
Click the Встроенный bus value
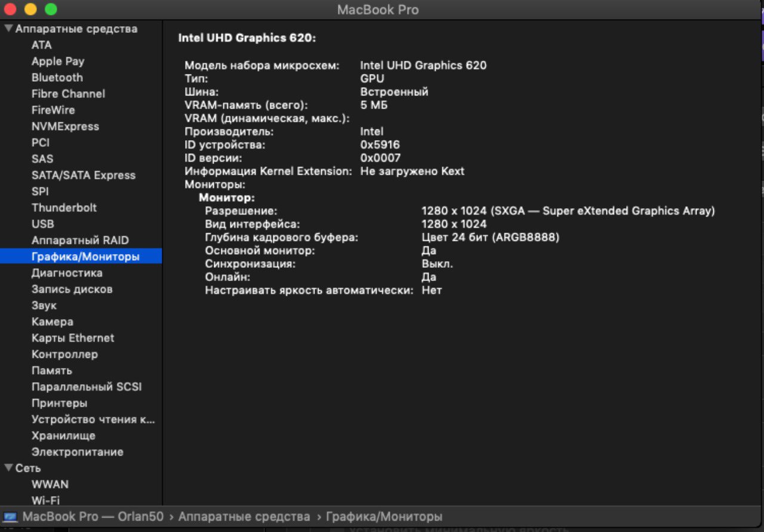[x=395, y=92]
